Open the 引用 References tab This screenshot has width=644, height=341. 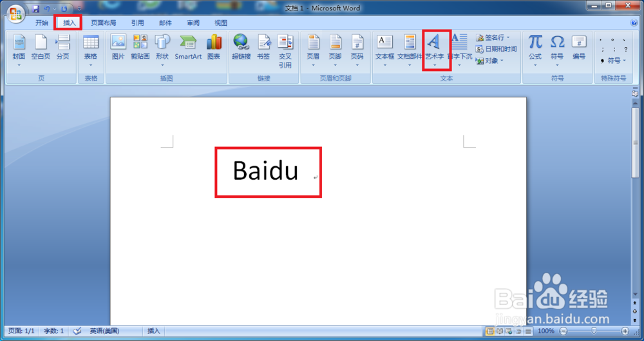coord(138,23)
